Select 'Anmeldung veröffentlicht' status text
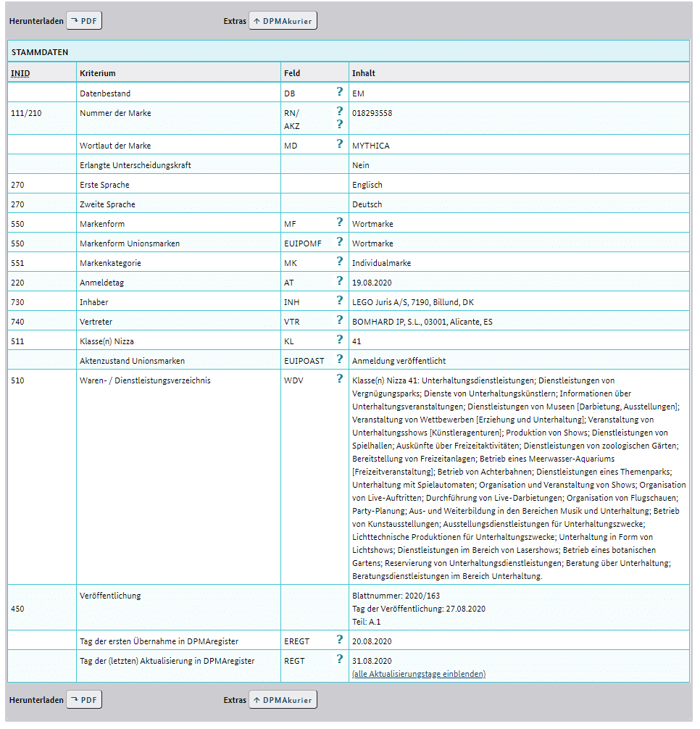 399,361
